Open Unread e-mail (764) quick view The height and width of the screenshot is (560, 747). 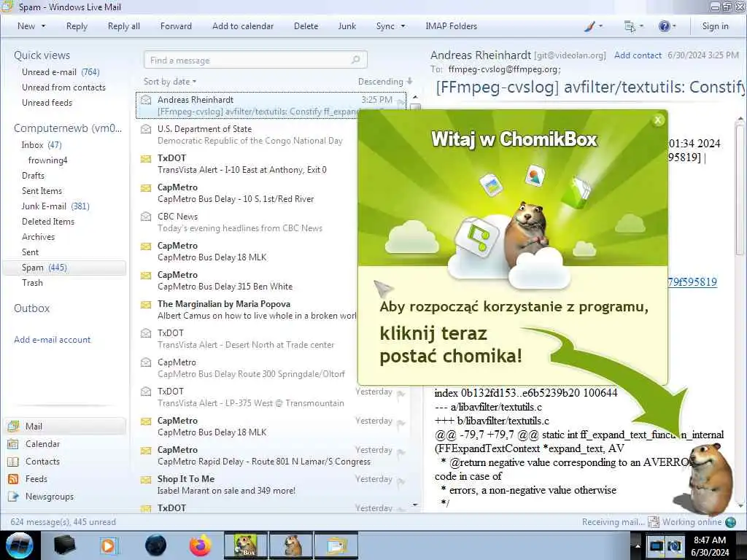pos(61,72)
